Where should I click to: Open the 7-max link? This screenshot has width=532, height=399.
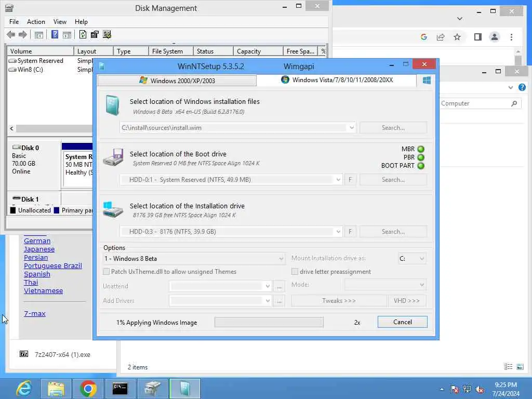tap(35, 313)
